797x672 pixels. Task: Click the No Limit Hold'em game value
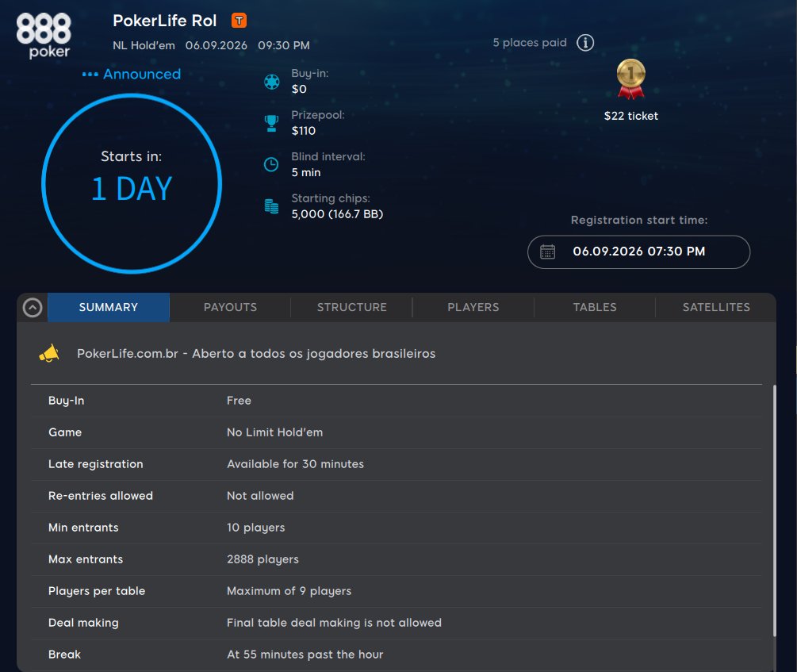pos(274,432)
